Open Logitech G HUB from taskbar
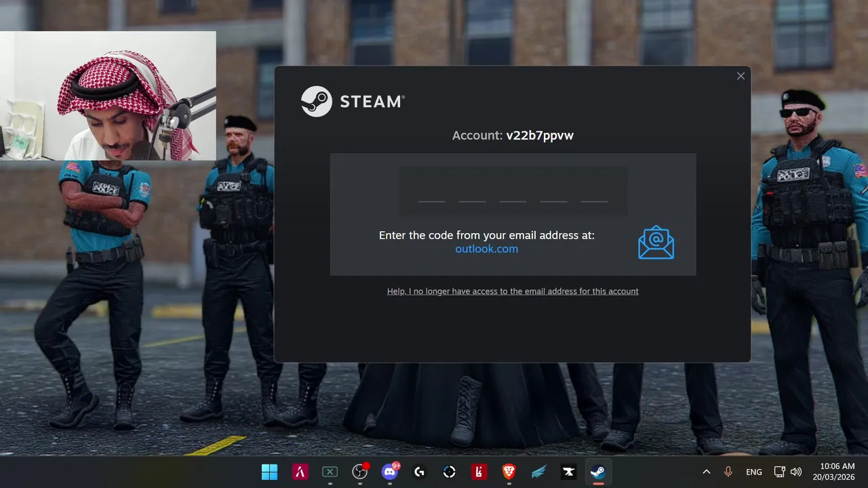The height and width of the screenshot is (488, 868). click(x=420, y=472)
